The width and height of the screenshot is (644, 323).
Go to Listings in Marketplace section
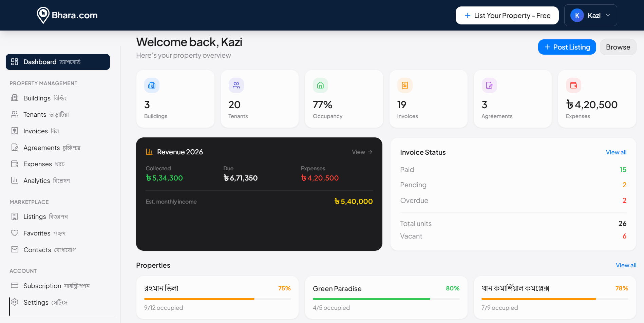[x=35, y=216]
